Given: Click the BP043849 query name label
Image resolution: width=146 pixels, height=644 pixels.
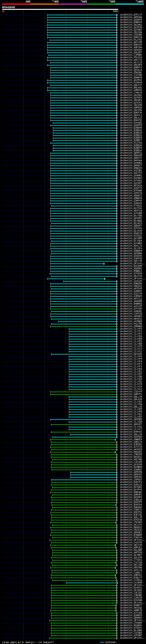Looking at the screenshot, I should point(8,7).
